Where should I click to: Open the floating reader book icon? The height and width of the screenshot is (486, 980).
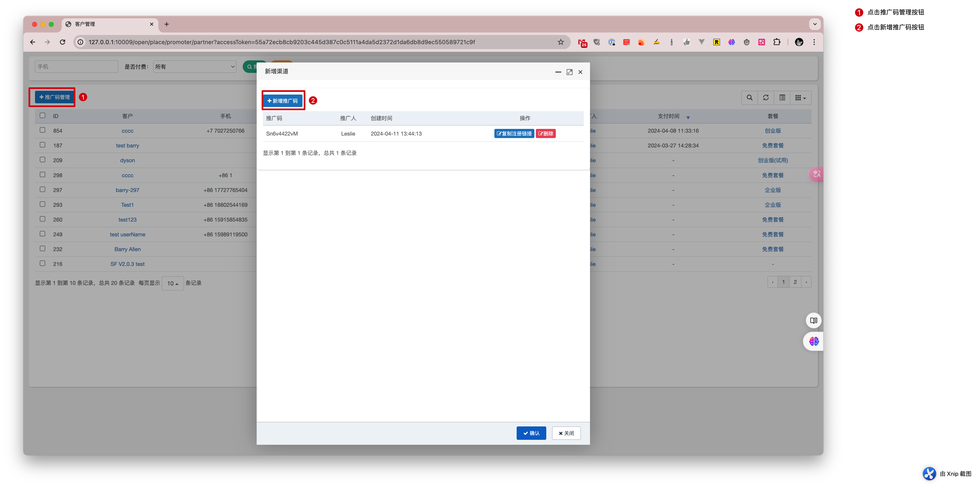click(x=813, y=321)
